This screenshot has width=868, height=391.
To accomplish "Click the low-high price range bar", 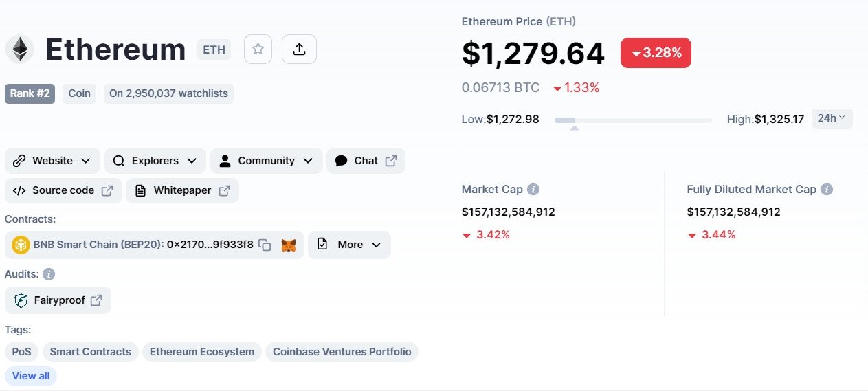I will [x=633, y=120].
